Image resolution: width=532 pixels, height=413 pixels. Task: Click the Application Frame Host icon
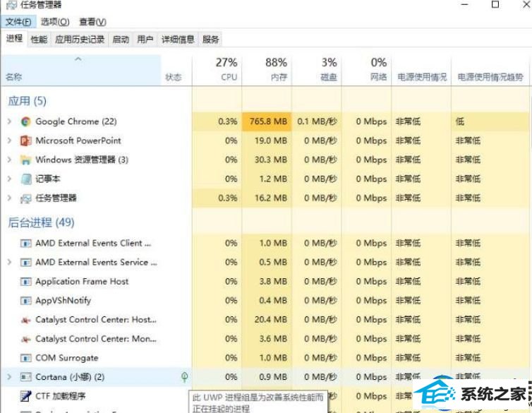click(26, 282)
